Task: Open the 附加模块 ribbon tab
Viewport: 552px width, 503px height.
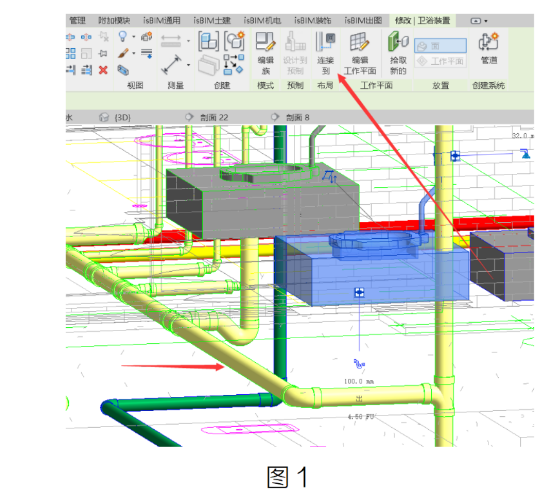Action: tap(114, 21)
